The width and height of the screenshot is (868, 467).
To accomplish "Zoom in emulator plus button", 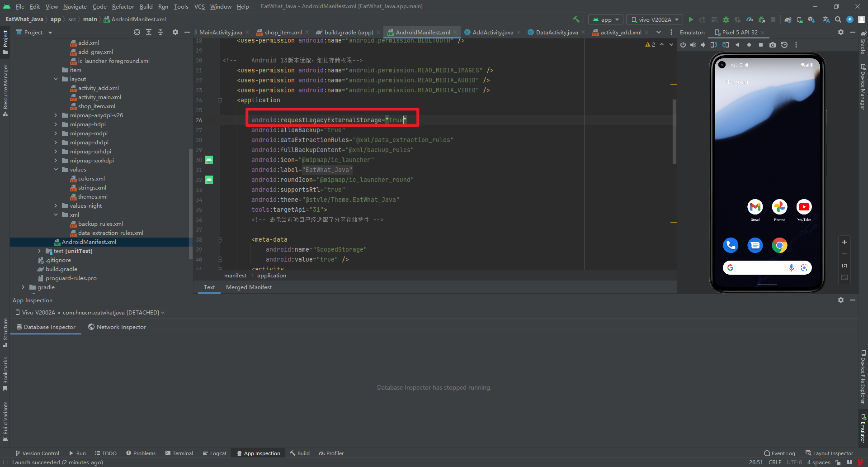I will 844,242.
